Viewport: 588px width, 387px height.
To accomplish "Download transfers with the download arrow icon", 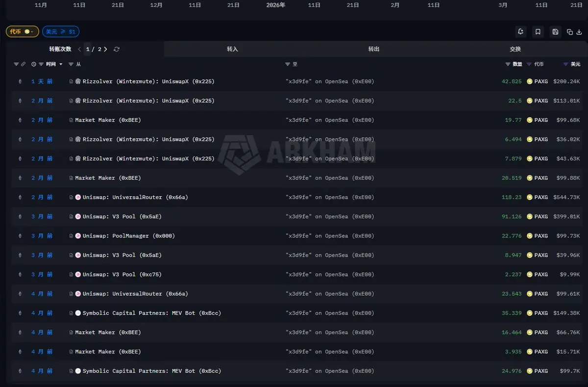I will click(x=578, y=32).
